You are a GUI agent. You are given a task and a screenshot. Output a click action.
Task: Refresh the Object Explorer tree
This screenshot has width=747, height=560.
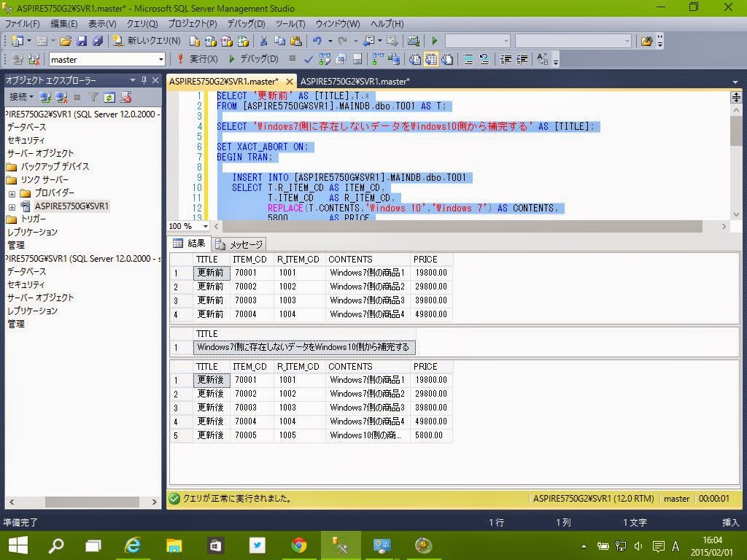109,97
